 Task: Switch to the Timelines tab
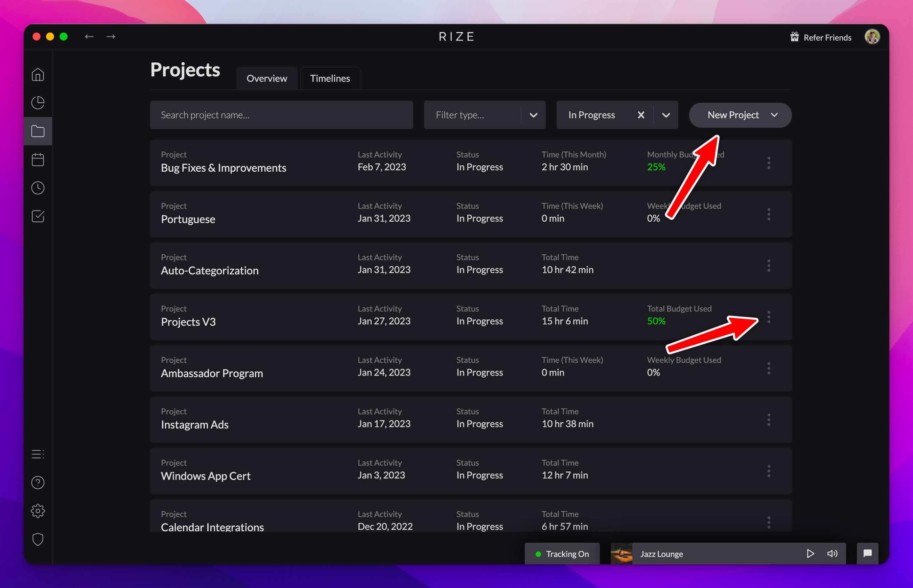click(x=330, y=78)
